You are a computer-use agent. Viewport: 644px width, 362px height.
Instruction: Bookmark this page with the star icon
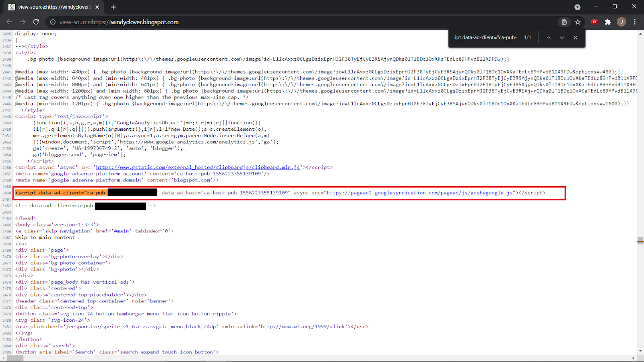point(578,22)
